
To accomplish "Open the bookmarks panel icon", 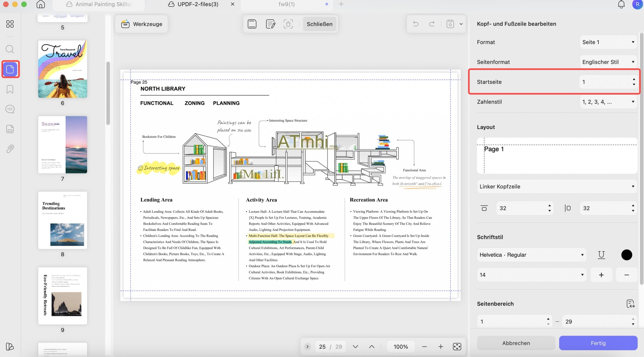I will 10,89.
